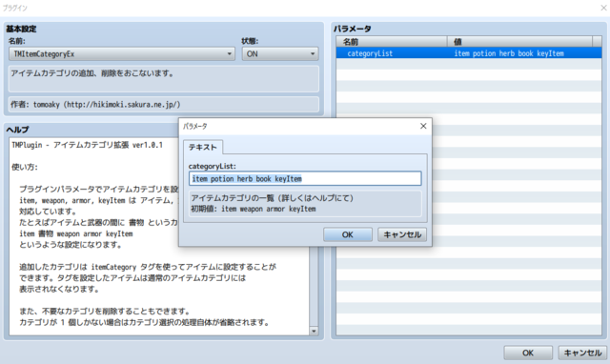Viewport: 610px width, 364px height.
Task: Click the 値 column header in parameter table
Action: tap(519, 42)
